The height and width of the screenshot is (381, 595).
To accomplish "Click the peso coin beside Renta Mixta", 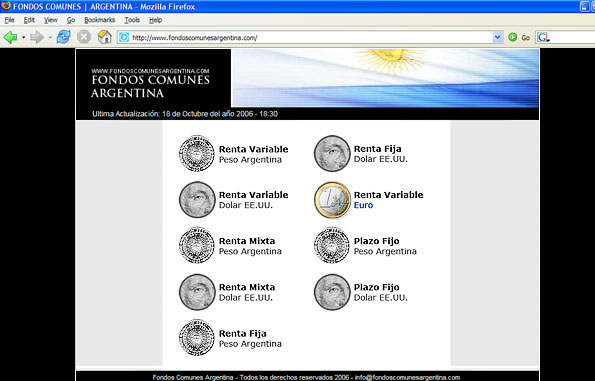I will point(197,245).
